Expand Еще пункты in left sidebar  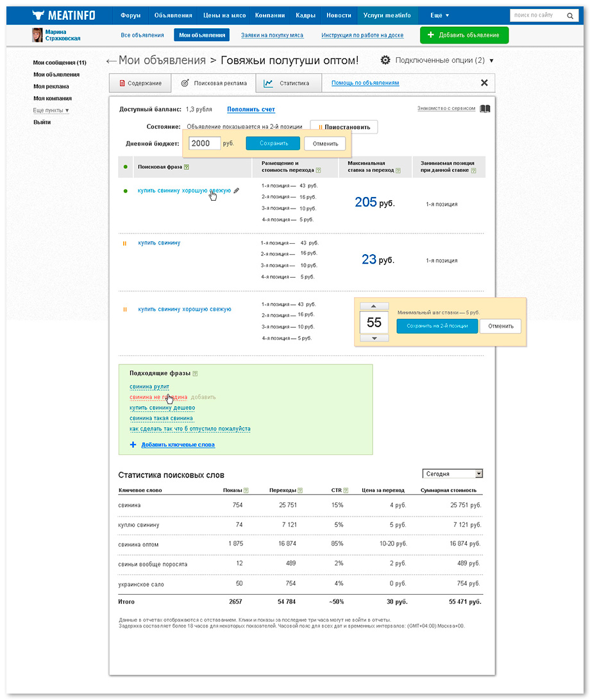coord(51,110)
